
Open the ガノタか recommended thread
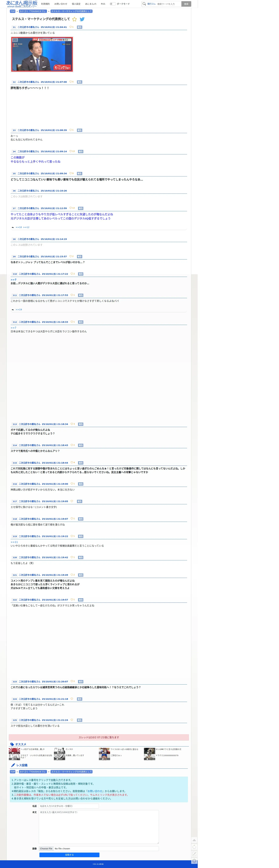[x=69, y=749]
